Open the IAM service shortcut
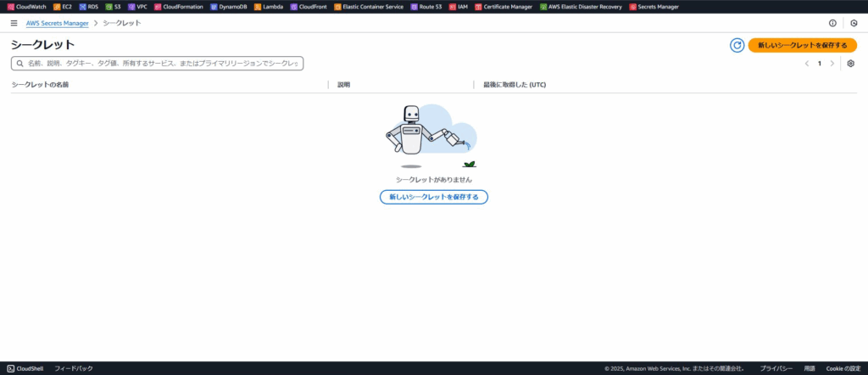 (458, 7)
